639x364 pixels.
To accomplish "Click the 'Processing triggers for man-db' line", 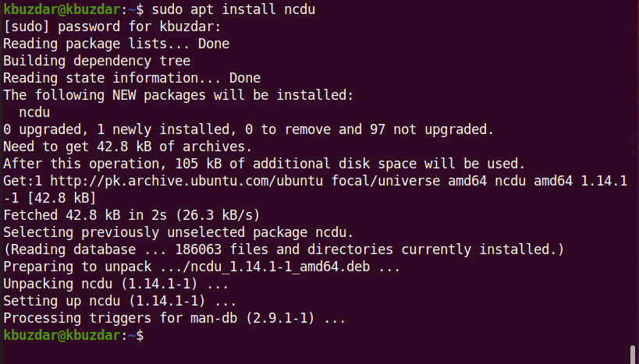I will click(175, 318).
